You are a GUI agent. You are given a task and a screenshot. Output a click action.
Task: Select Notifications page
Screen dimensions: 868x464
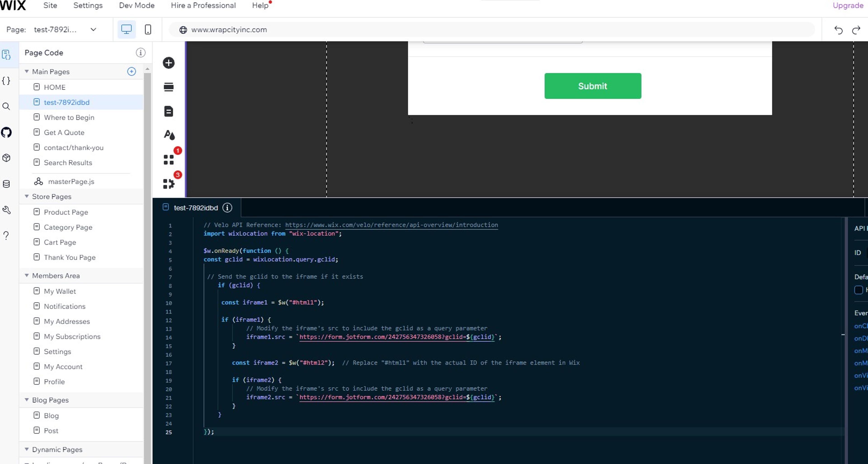pos(81,306)
